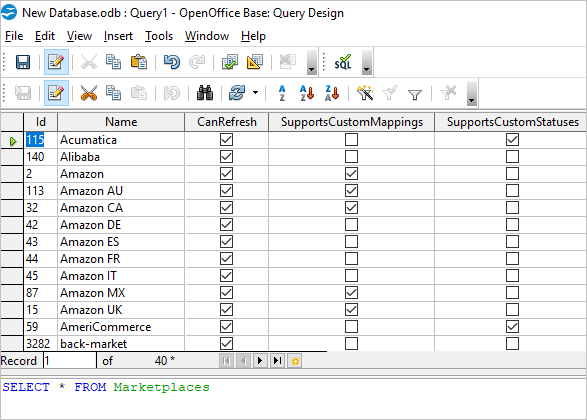Open overflow arrow of table data toolbar

point(472,93)
